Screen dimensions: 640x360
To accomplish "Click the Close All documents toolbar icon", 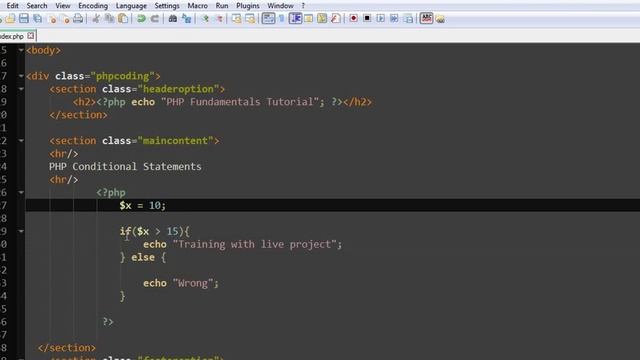I will click(65, 18).
